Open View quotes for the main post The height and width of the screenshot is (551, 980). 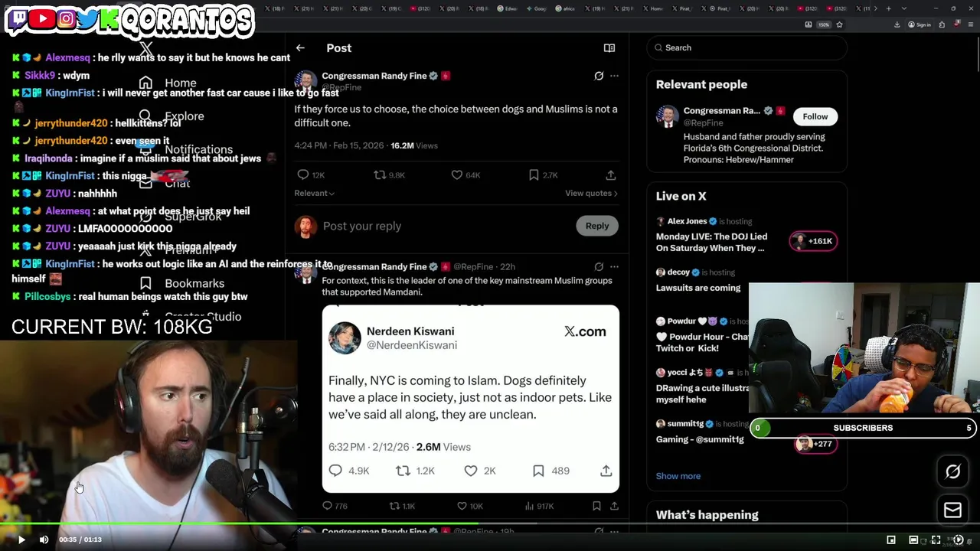pos(591,193)
